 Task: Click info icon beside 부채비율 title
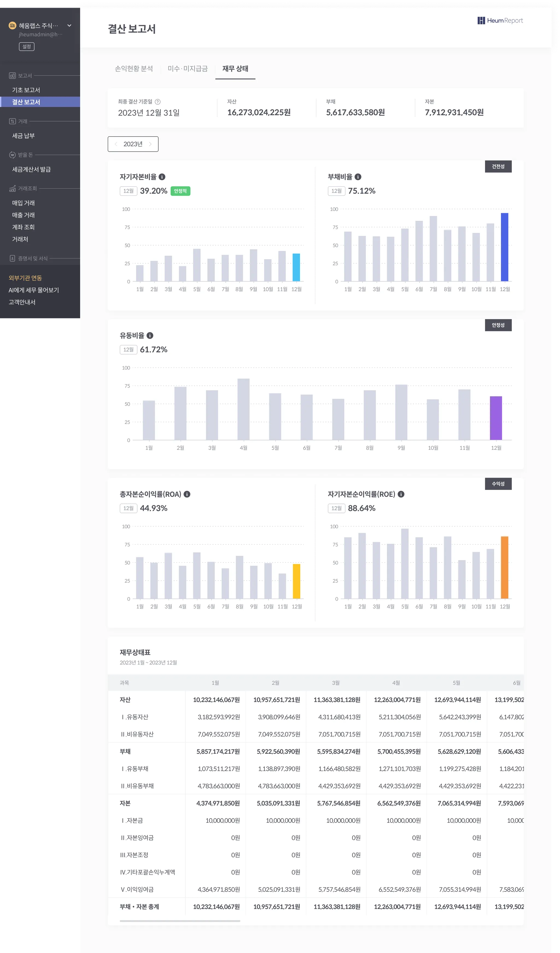(358, 177)
